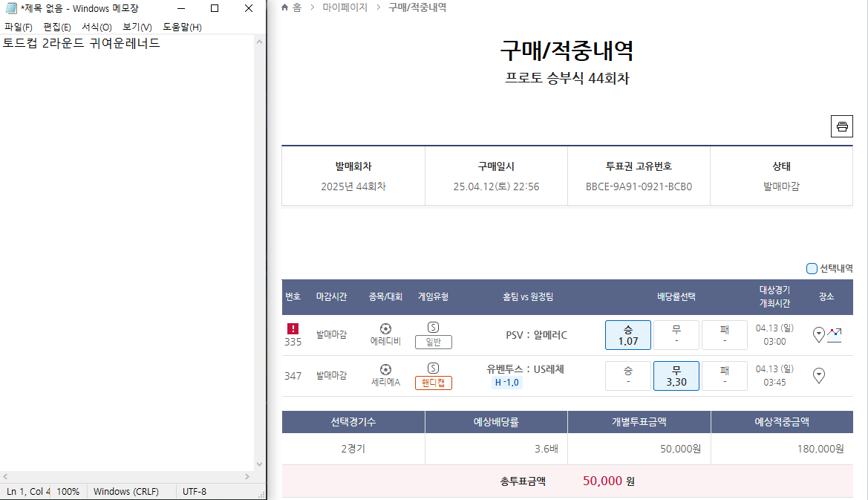
Task: Select 패 odds for PSV match
Action: [724, 335]
